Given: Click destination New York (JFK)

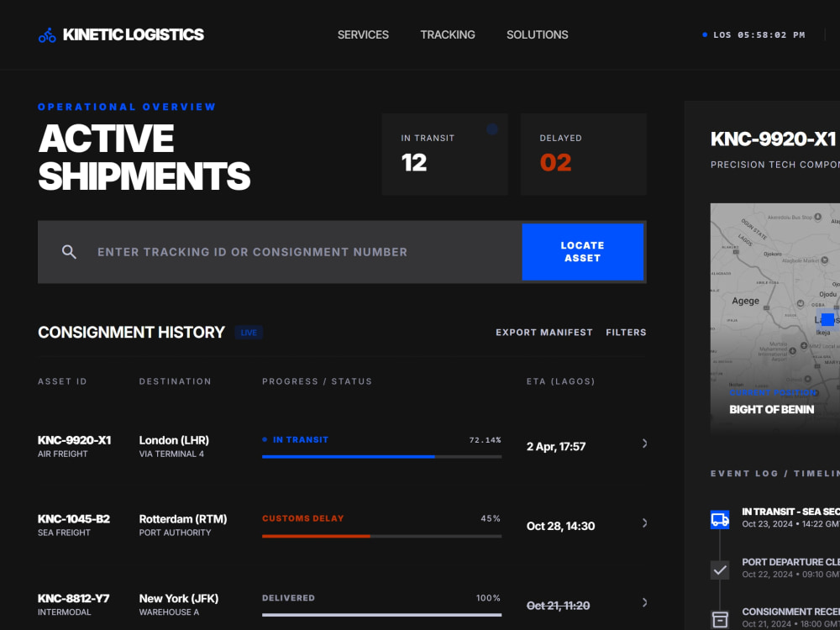Looking at the screenshot, I should [x=179, y=598].
